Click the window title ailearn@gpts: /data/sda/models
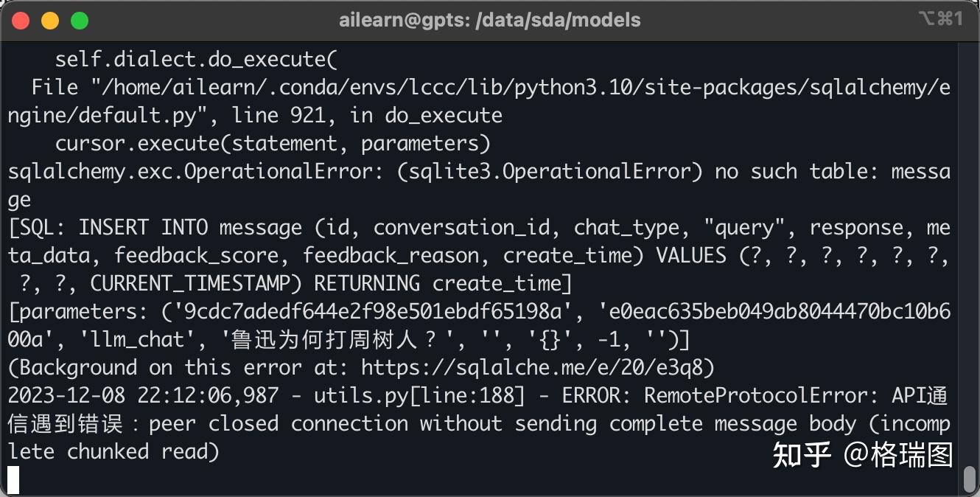This screenshot has width=980, height=497. (489, 21)
